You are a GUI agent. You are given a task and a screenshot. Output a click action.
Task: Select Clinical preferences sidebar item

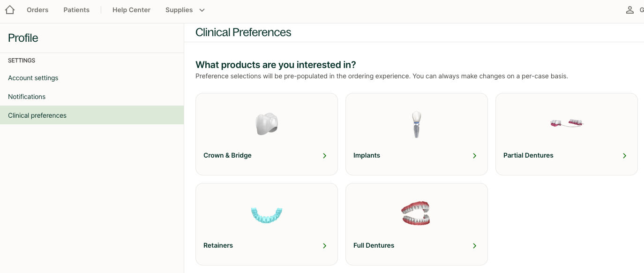[37, 115]
